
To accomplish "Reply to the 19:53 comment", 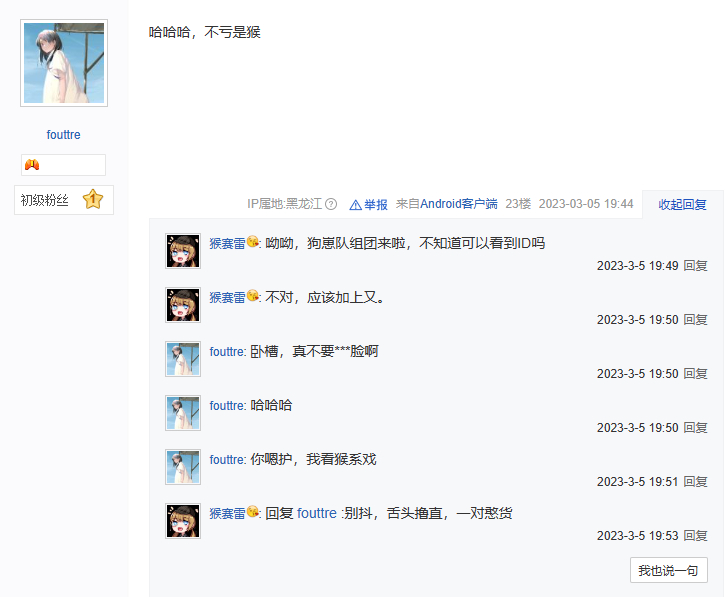I will 696,536.
